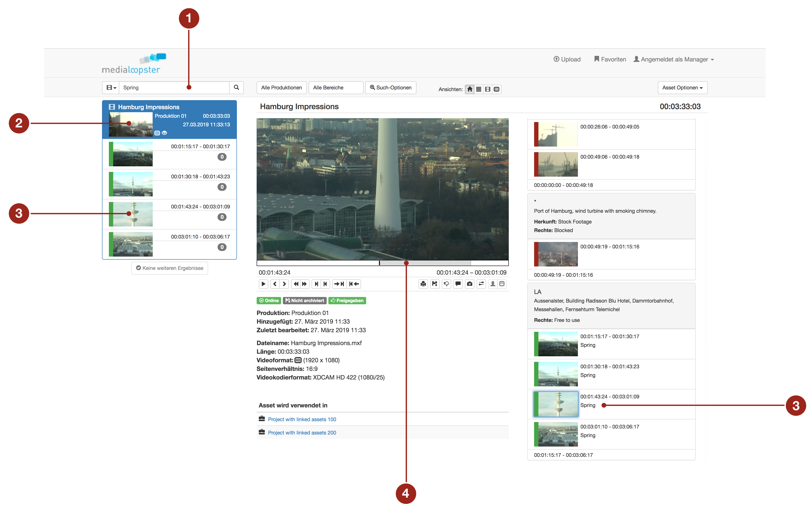The image size is (812, 511).
Task: Open the media type filter dropdown
Action: coord(111,87)
